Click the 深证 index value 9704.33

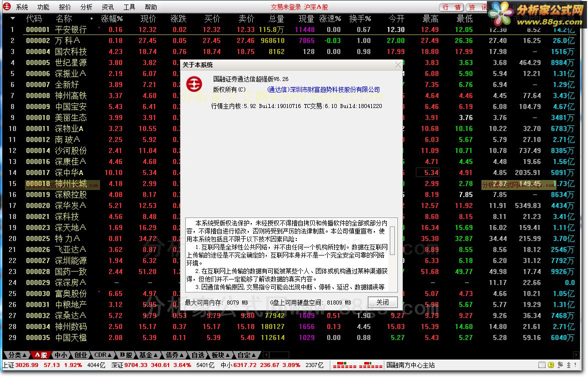[136, 365]
